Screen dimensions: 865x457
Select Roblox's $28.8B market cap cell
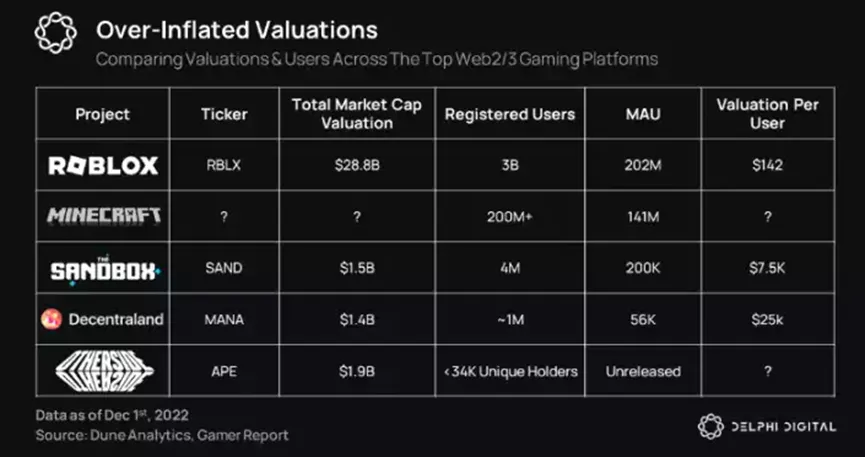[x=357, y=165]
